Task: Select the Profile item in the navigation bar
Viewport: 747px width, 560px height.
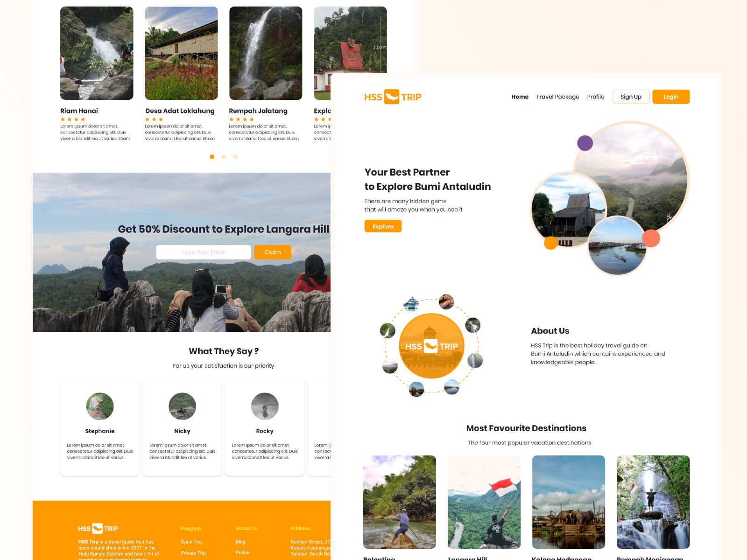Action: 595,97
